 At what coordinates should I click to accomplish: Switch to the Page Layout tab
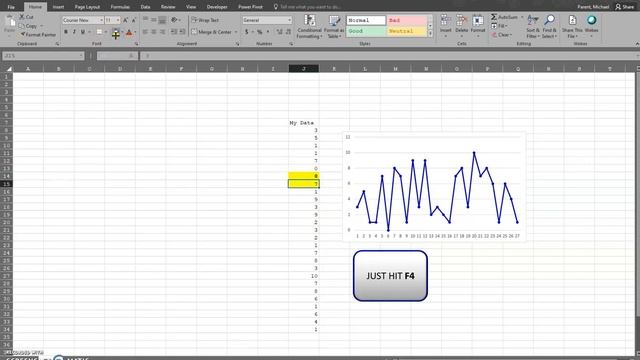[x=87, y=7]
